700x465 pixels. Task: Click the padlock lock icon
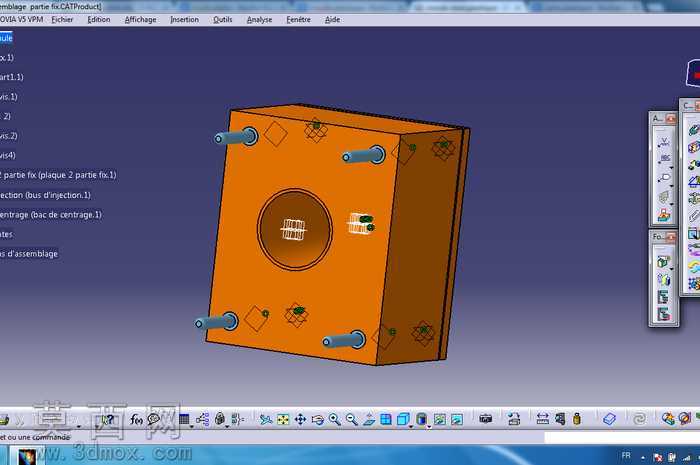click(220, 419)
